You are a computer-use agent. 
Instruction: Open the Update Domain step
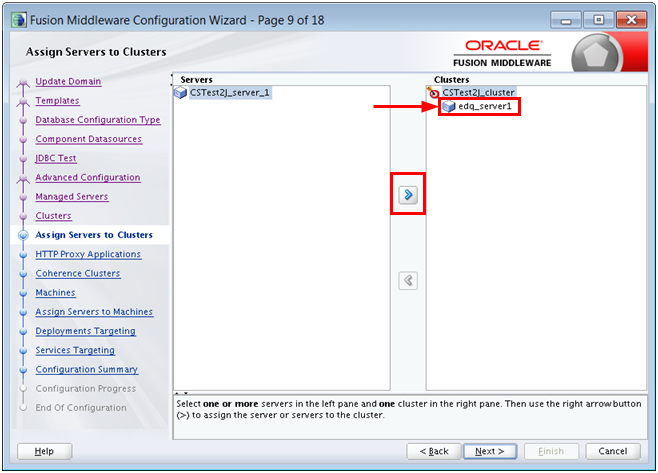pyautogui.click(x=68, y=81)
